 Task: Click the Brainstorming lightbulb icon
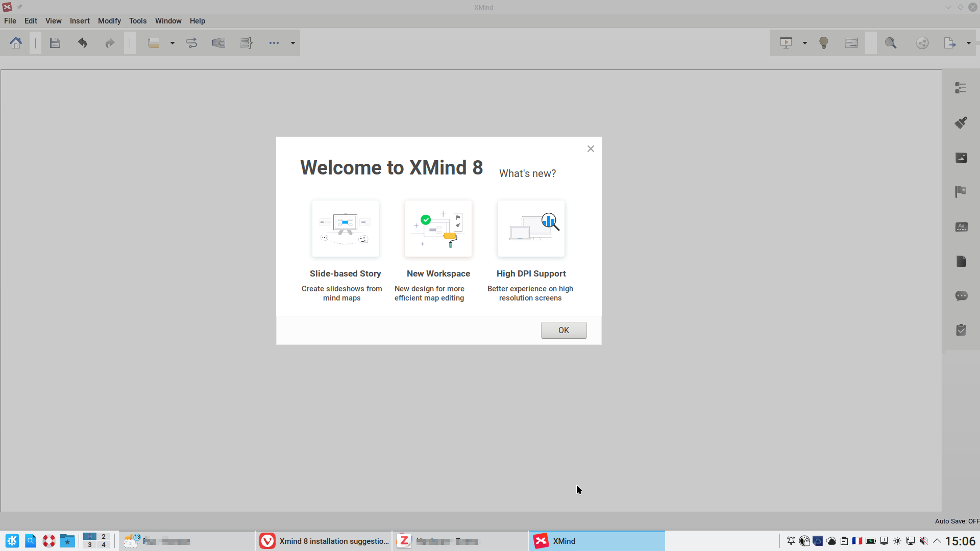click(823, 43)
